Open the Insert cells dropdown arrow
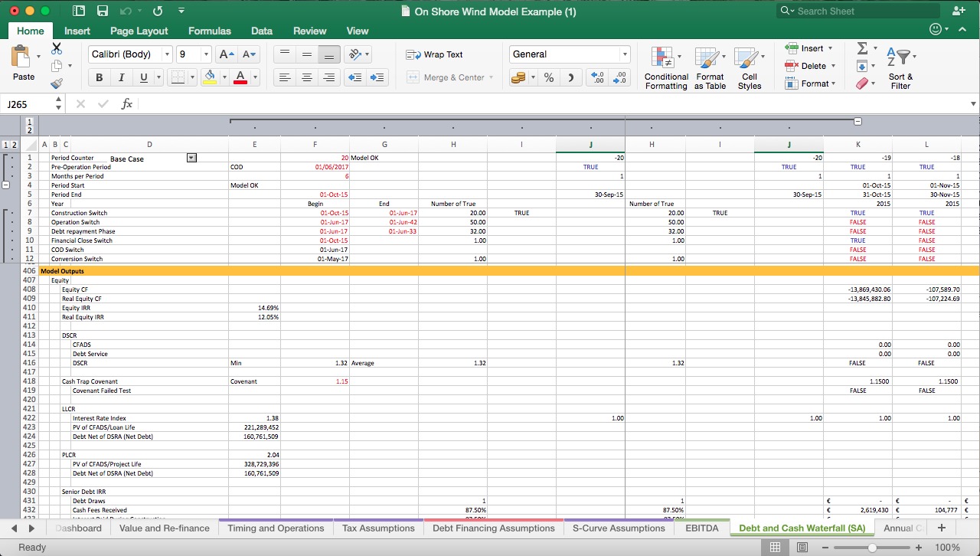Screen dimensions: 980x556 831,48
